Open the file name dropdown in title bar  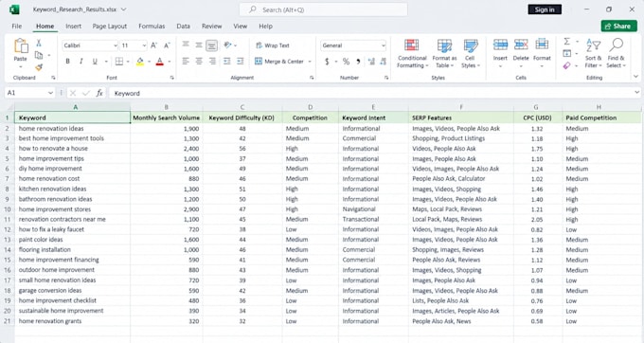pos(124,9)
